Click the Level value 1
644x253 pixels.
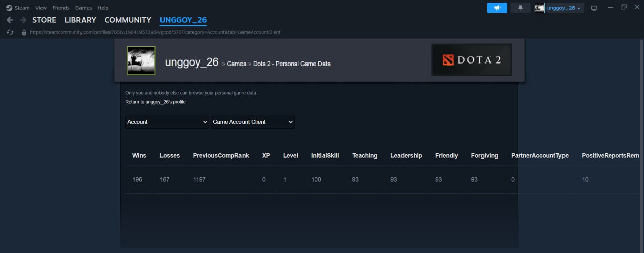[285, 180]
